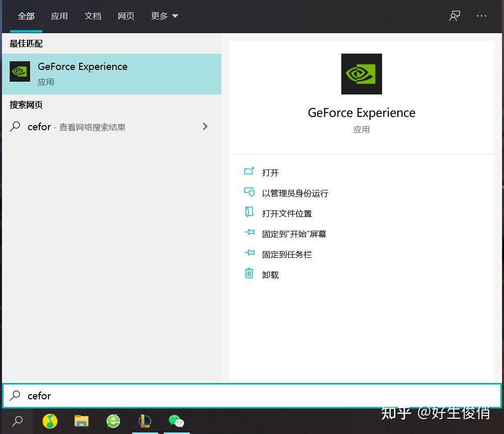Click 打开 to launch GeForce Experience
Viewport: 504px width, 434px height.
[270, 173]
